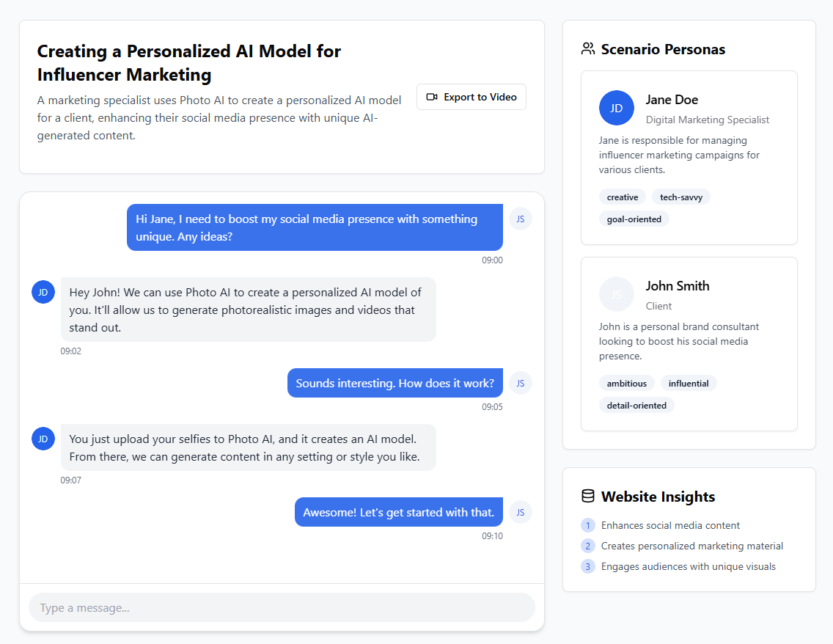The width and height of the screenshot is (833, 644).
Task: Click John Smith's faded JS avatar
Action: click(x=616, y=294)
